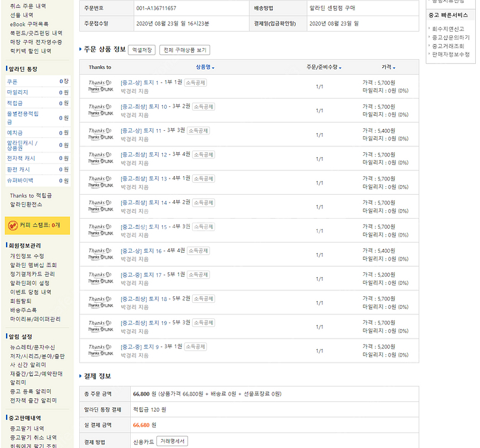Open 중고샵문의하기 in right panel
This screenshot has width=480, height=448.
pos(451,38)
